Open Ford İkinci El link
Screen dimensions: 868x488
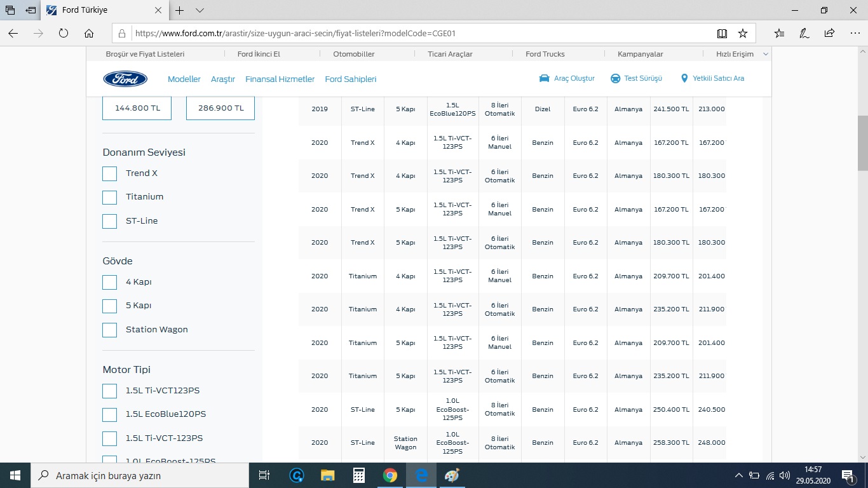pos(259,54)
